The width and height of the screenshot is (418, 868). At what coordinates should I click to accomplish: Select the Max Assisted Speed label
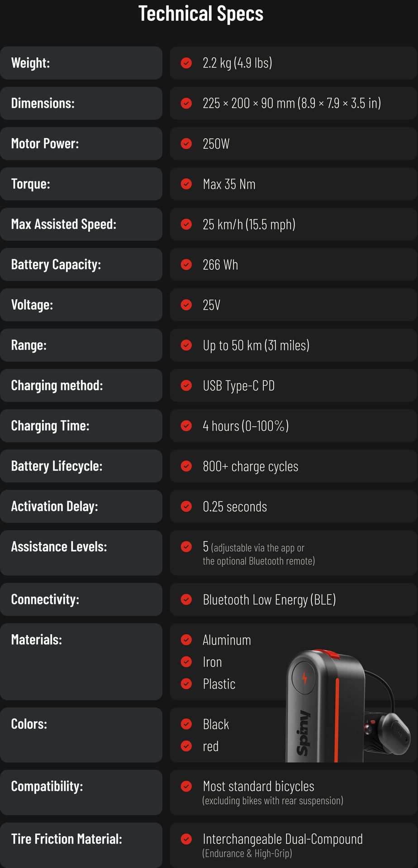pyautogui.click(x=64, y=224)
